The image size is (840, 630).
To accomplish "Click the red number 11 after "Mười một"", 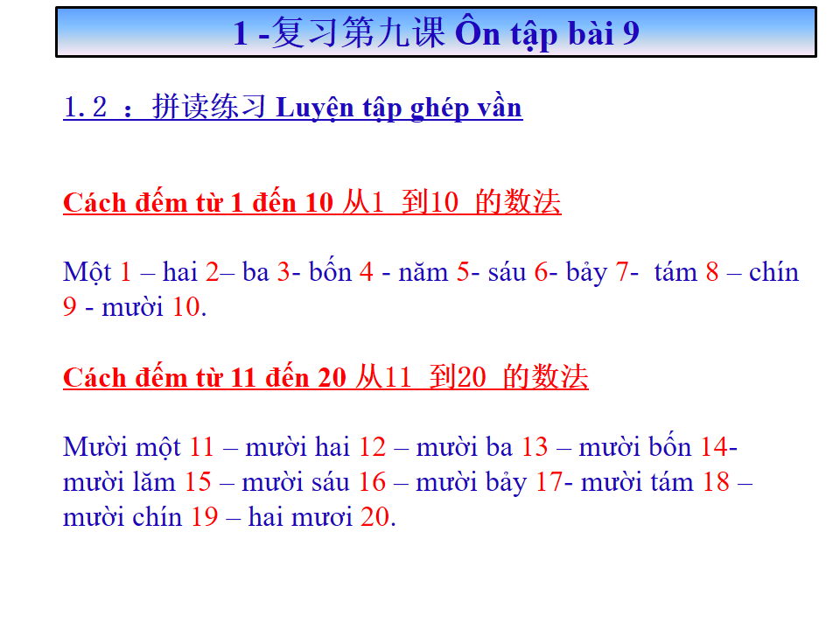I will (201, 447).
